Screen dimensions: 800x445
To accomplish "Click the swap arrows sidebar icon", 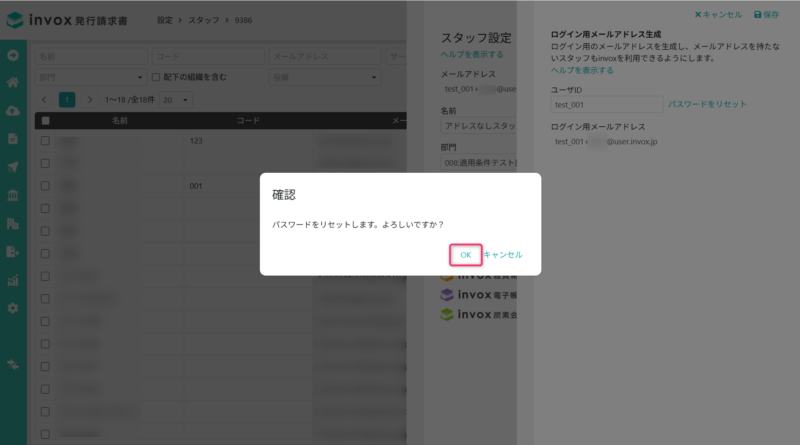I will tap(13, 364).
